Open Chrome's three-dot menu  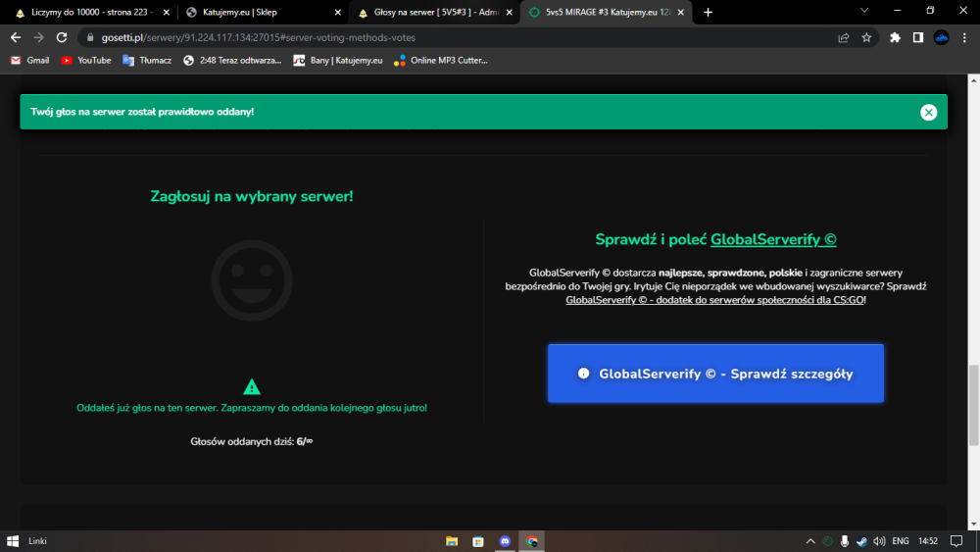[x=964, y=37]
